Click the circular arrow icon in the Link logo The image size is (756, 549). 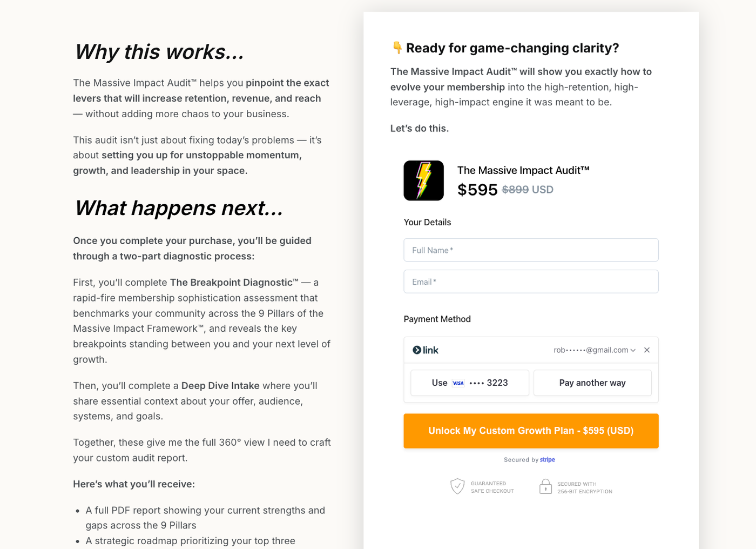click(416, 350)
